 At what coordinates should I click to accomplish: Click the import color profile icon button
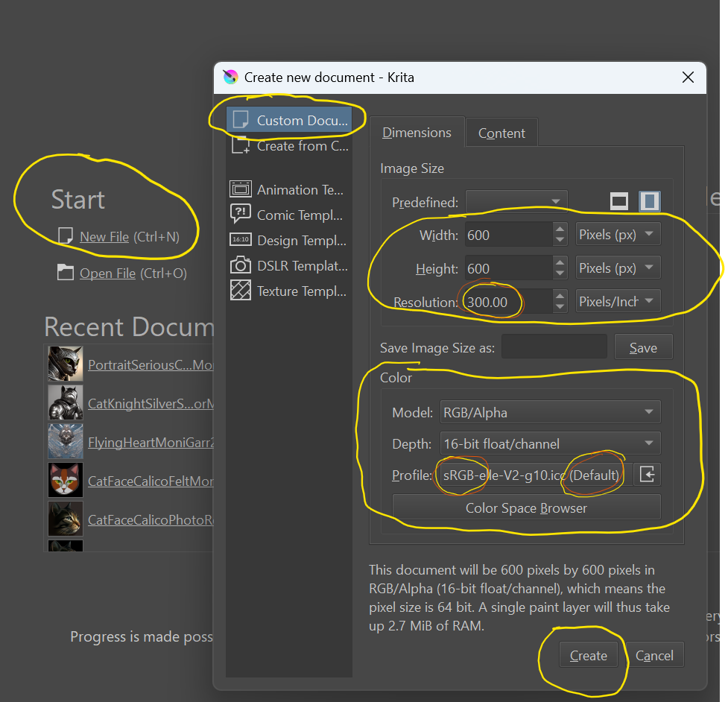click(x=647, y=475)
